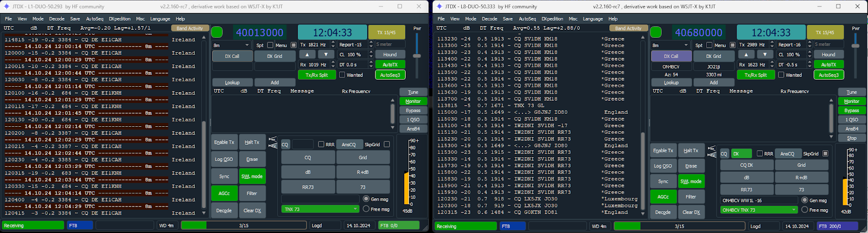Toggle SkpGrid checkbox in L8-DUO window
The height and width of the screenshot is (233, 868).
[825, 153]
